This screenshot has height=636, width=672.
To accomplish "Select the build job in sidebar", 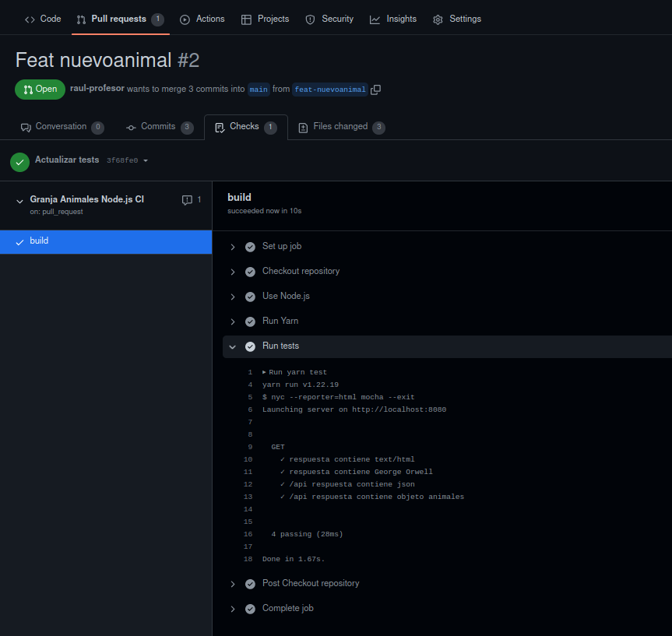I will [106, 241].
